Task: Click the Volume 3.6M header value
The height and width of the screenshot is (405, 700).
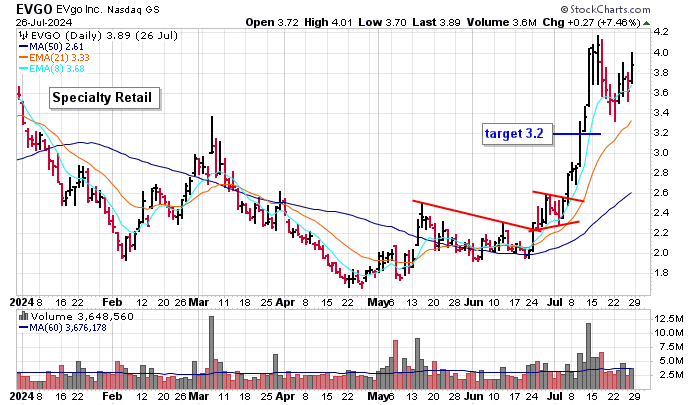Action: click(502, 22)
